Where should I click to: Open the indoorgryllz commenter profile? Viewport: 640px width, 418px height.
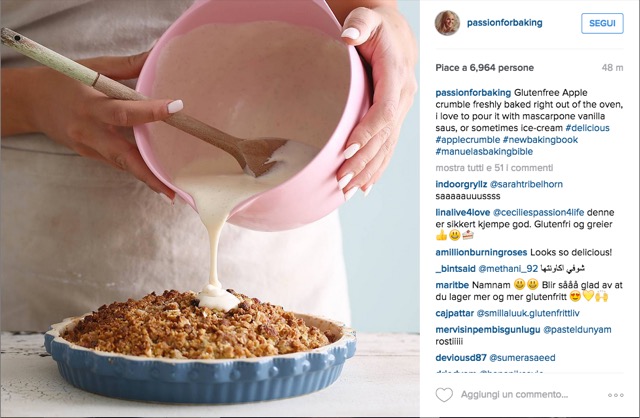461,184
